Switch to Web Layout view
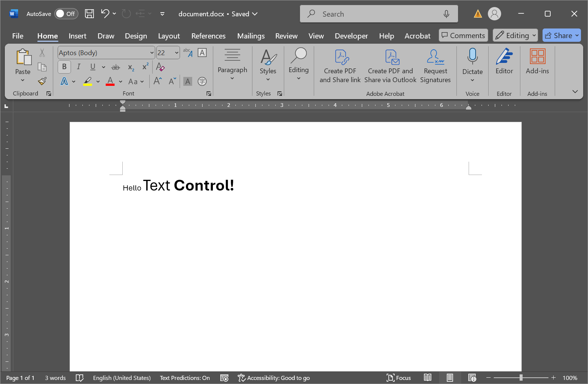The image size is (588, 384). coord(472,378)
